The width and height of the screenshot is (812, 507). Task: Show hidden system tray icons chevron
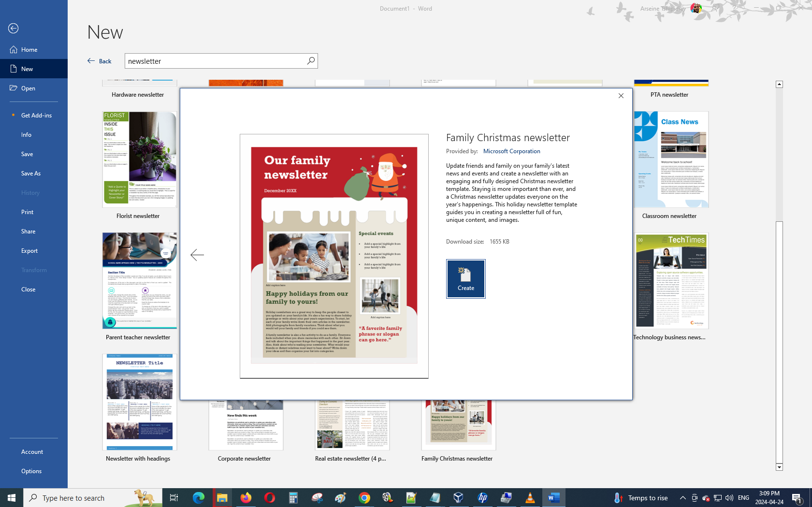point(682,498)
